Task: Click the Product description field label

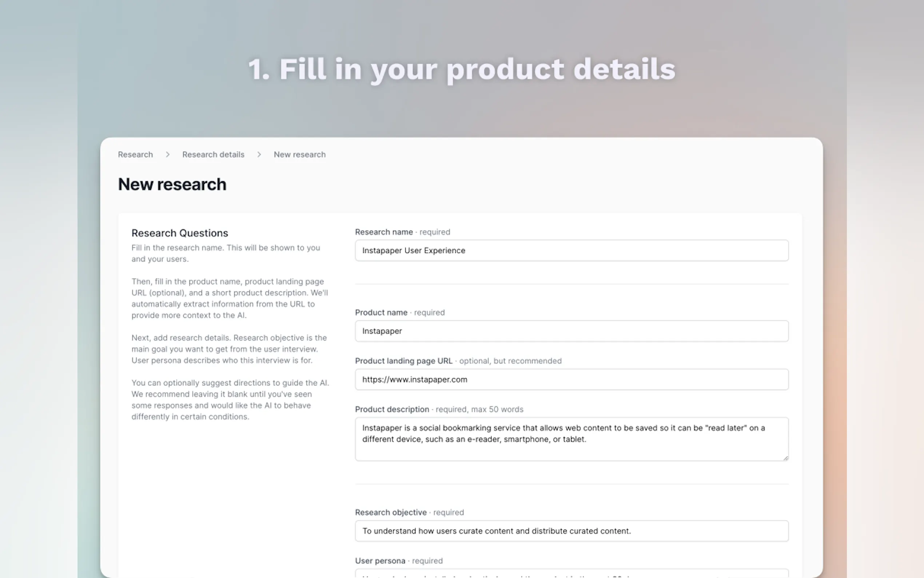Action: [392, 409]
